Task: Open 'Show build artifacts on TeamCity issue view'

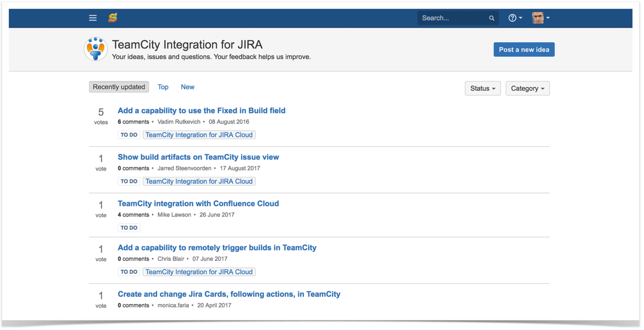Action: point(198,157)
